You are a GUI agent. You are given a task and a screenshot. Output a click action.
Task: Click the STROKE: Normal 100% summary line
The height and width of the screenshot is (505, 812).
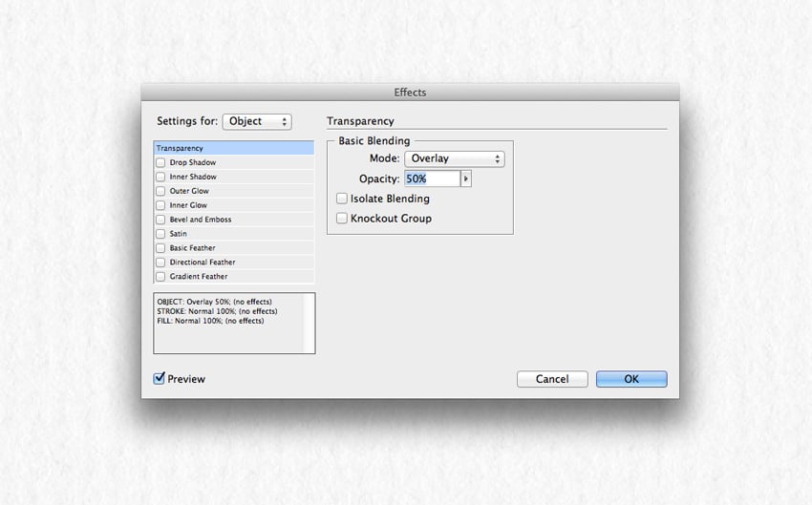[217, 311]
